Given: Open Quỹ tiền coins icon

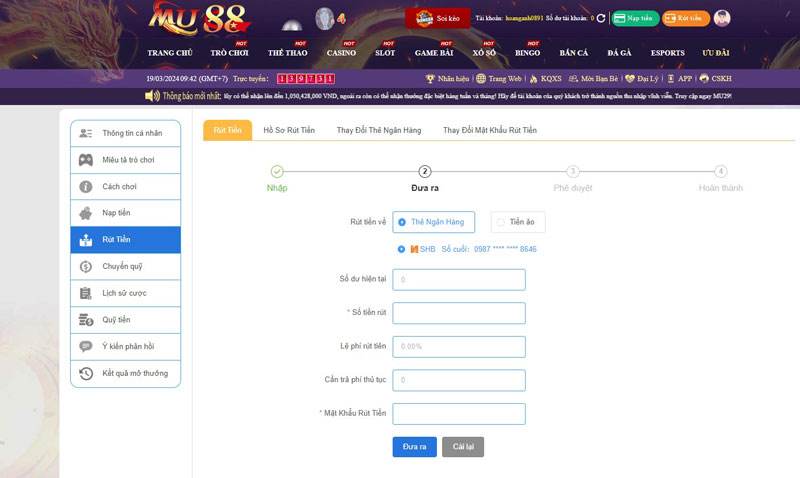Looking at the screenshot, I should tap(86, 320).
